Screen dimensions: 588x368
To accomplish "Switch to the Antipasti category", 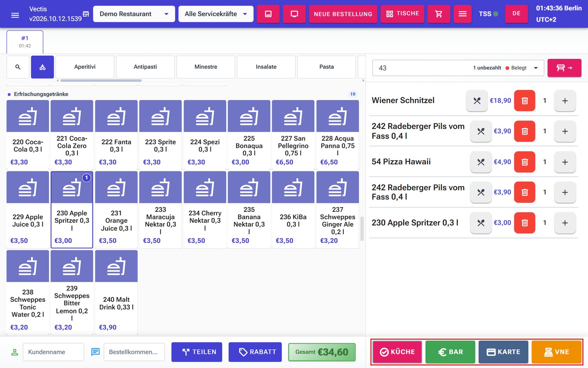I will pyautogui.click(x=145, y=67).
